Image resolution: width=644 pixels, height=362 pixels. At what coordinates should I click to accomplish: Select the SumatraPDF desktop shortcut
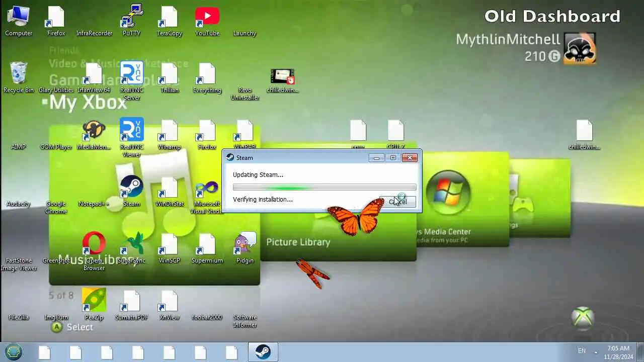[132, 301]
